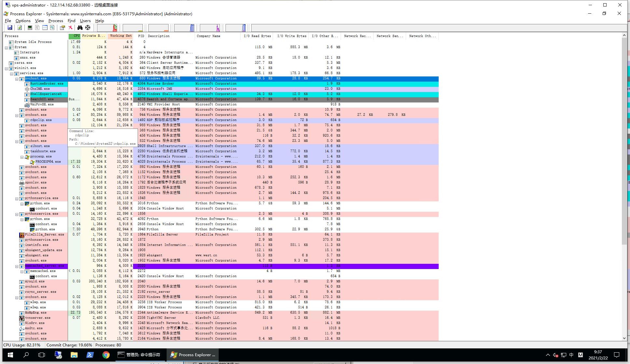The height and width of the screenshot is (364, 630).
Task: Collapse the svchost.exe PID 680 node
Action: (17, 79)
